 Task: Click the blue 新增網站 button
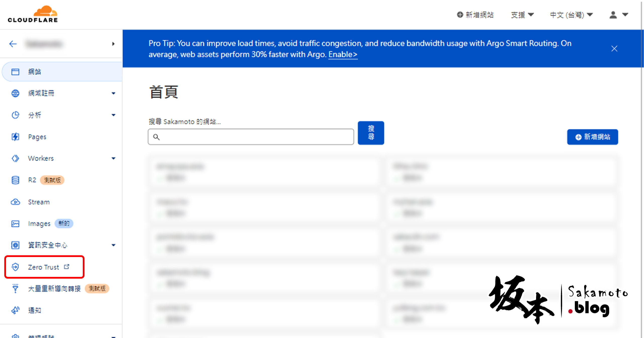pos(592,137)
